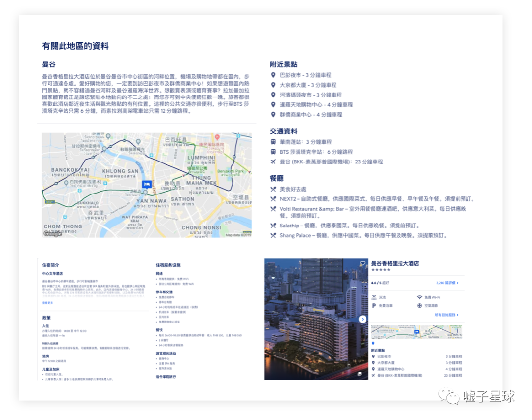Click the train icon beside BTS 莎潘塔克辛站
The height and width of the screenshot is (420, 532).
[273, 152]
